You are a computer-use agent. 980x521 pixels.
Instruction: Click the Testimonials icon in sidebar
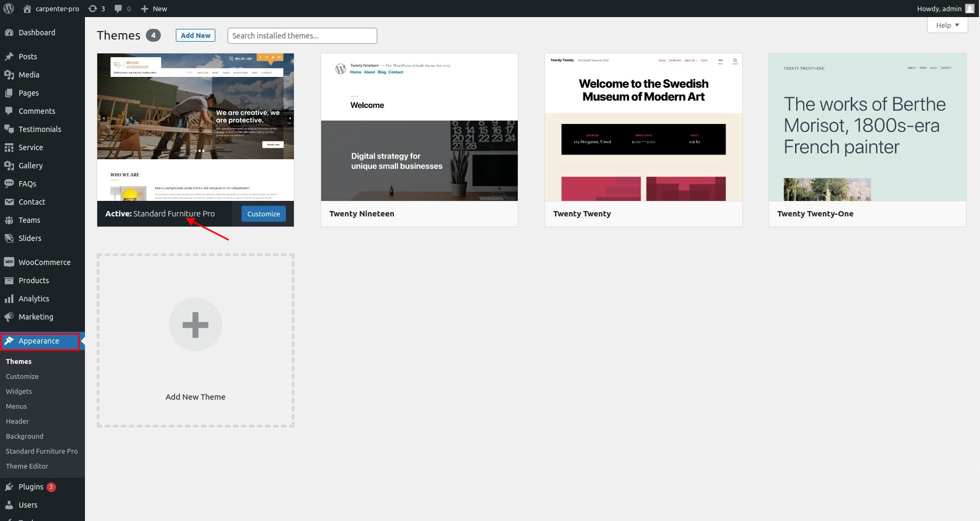(9, 129)
